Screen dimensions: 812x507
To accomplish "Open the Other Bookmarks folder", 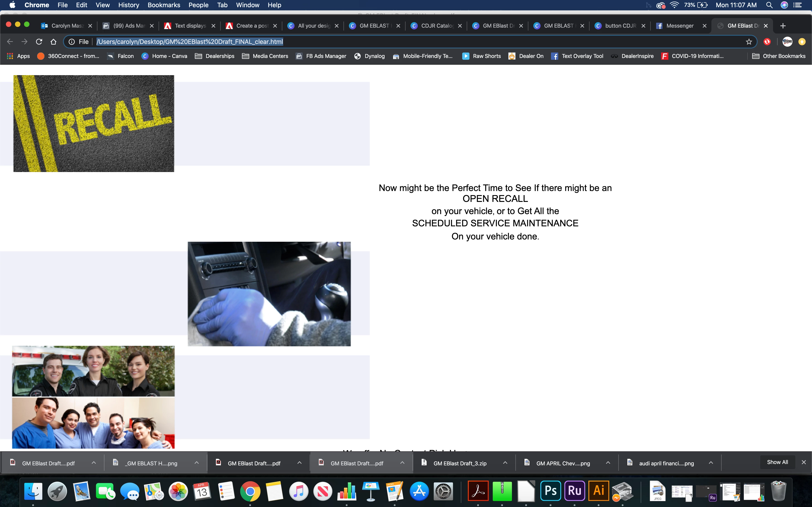I will click(x=779, y=56).
